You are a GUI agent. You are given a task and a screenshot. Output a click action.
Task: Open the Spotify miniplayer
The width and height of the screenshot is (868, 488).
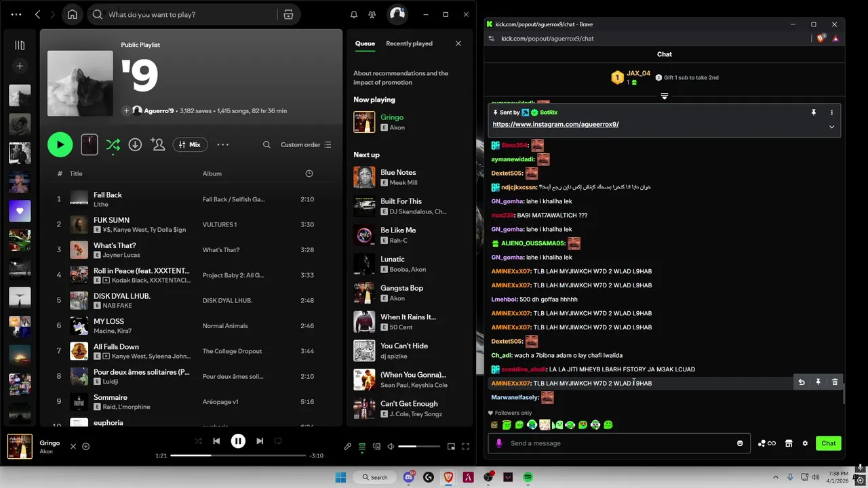pos(451,446)
